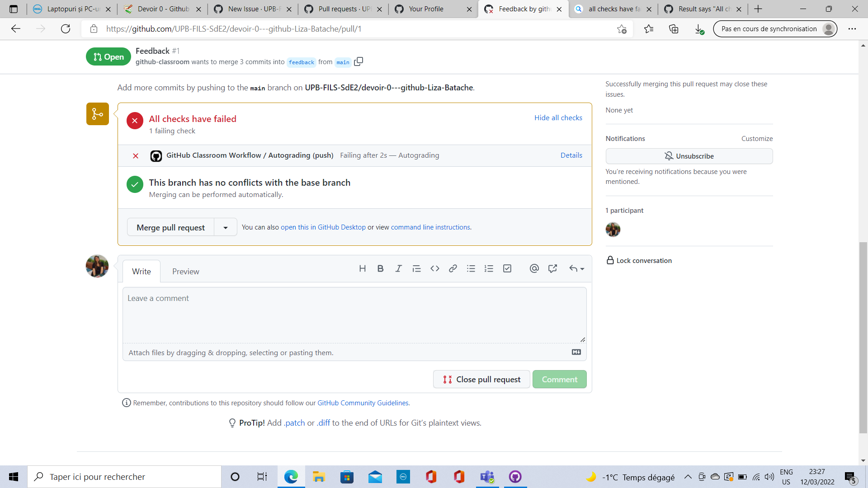Insert a code snippet using the code icon
The height and width of the screenshot is (488, 868).
(x=434, y=268)
